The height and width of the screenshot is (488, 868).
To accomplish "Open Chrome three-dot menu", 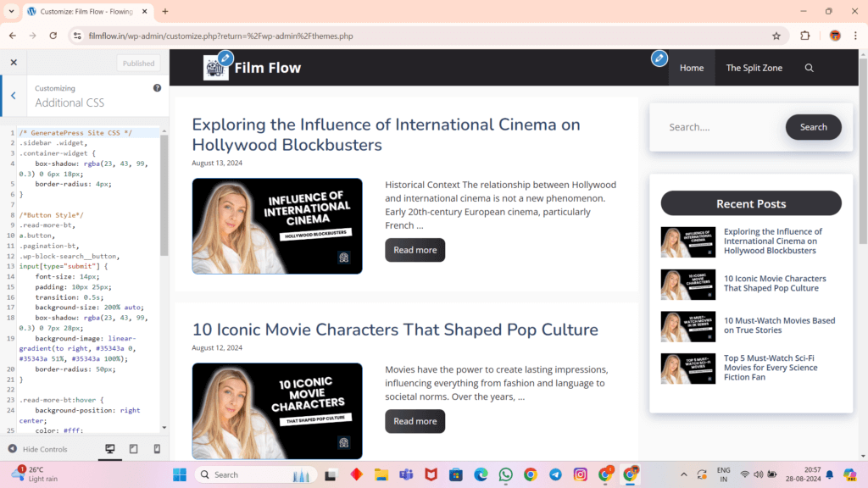I will pyautogui.click(x=855, y=36).
